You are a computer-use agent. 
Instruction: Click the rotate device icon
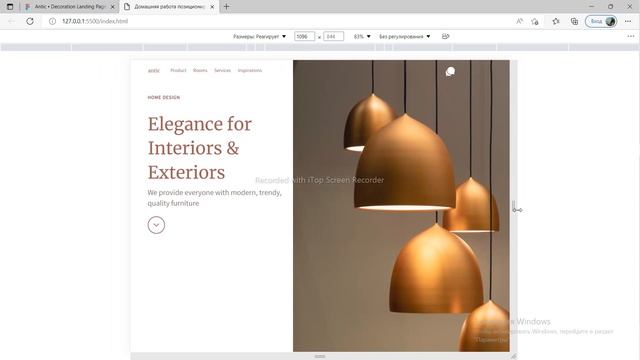[445, 36]
